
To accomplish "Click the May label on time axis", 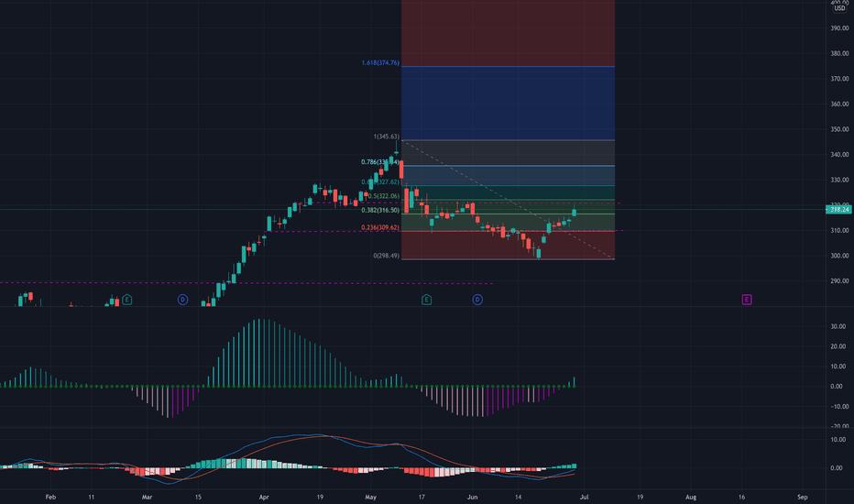I will point(371,497).
